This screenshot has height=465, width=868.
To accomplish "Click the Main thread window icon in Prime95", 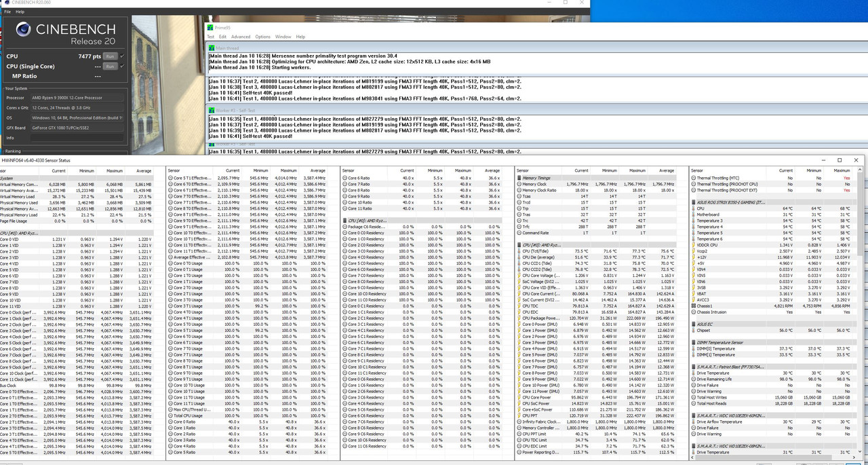I will pyautogui.click(x=211, y=48).
